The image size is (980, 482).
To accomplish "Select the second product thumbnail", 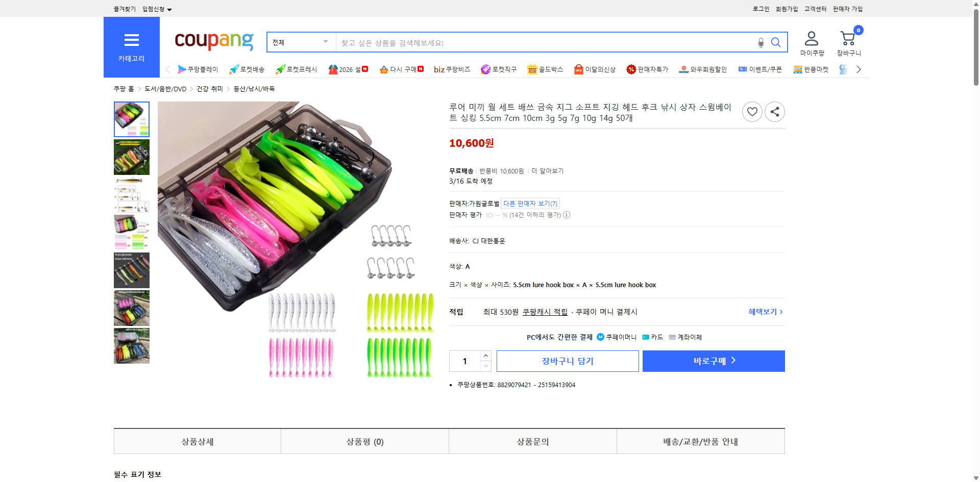I will (x=131, y=157).
